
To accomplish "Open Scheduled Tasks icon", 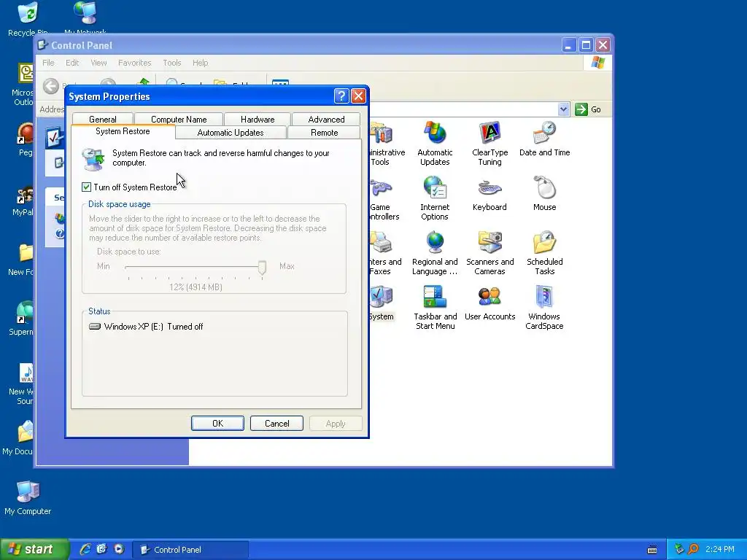I will click(x=544, y=253).
